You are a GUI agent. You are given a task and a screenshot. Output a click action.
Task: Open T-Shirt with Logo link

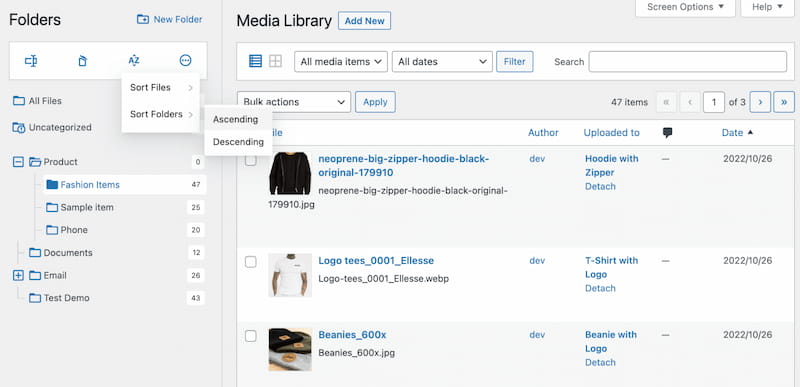click(611, 268)
